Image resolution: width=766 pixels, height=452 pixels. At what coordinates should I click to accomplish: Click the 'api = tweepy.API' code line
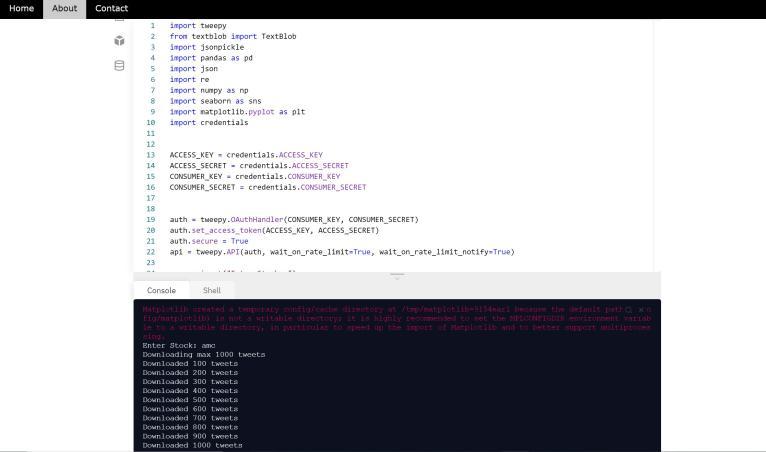pyautogui.click(x=342, y=252)
